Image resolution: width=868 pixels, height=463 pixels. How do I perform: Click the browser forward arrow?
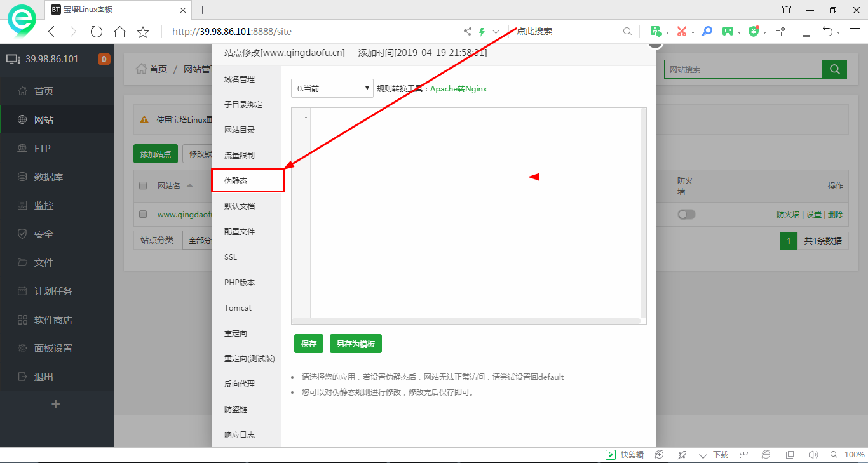coord(73,31)
